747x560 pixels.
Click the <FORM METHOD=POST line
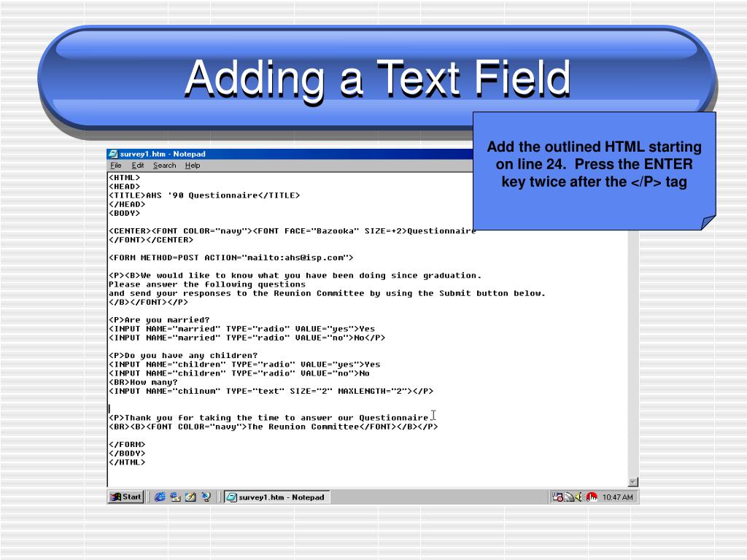(x=231, y=257)
